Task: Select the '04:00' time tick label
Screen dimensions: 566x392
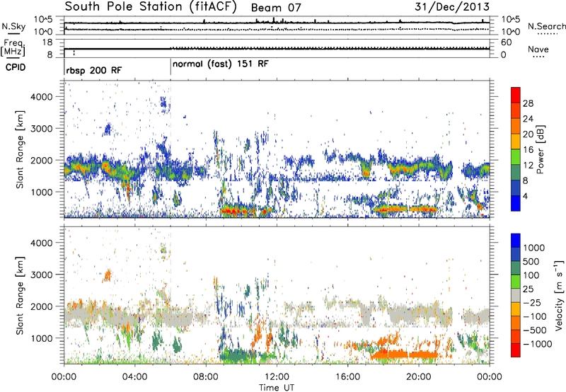Action: click(x=134, y=377)
